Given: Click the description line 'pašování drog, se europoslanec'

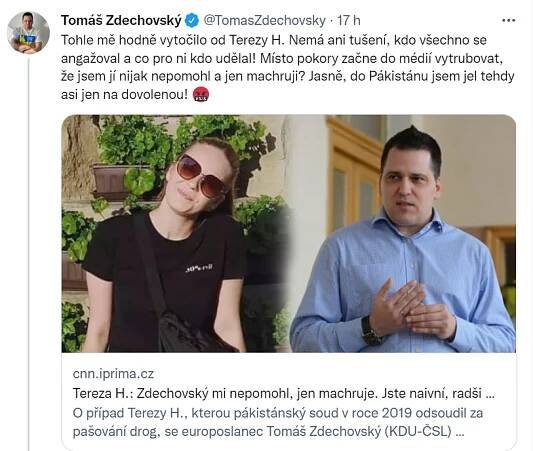Looking at the screenshot, I should click(x=268, y=432).
